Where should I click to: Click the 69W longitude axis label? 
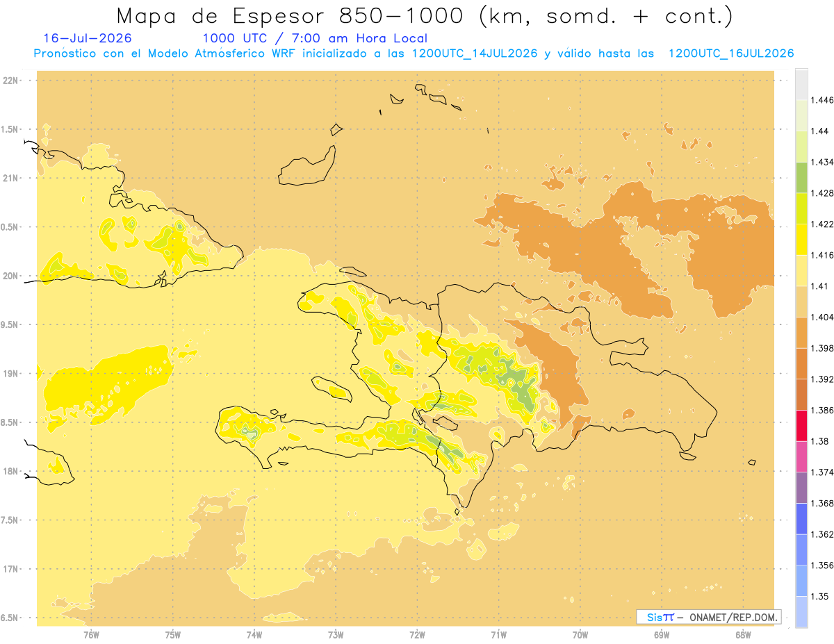pyautogui.click(x=662, y=635)
